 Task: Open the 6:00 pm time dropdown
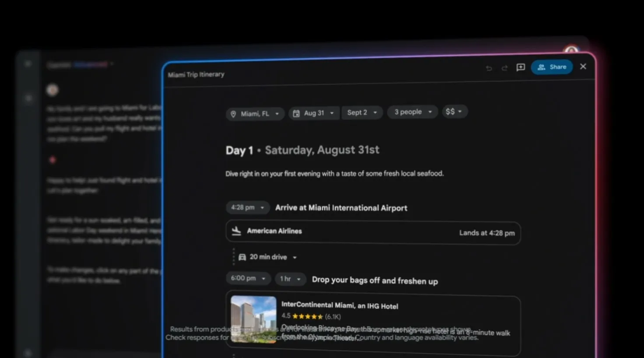[x=248, y=278]
